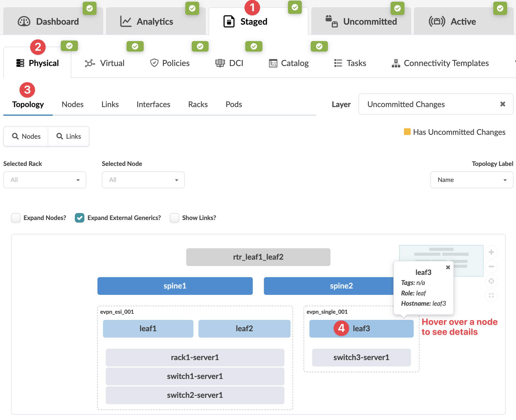
Task: Enable the Expand Nodes checkbox
Action: pyautogui.click(x=16, y=218)
